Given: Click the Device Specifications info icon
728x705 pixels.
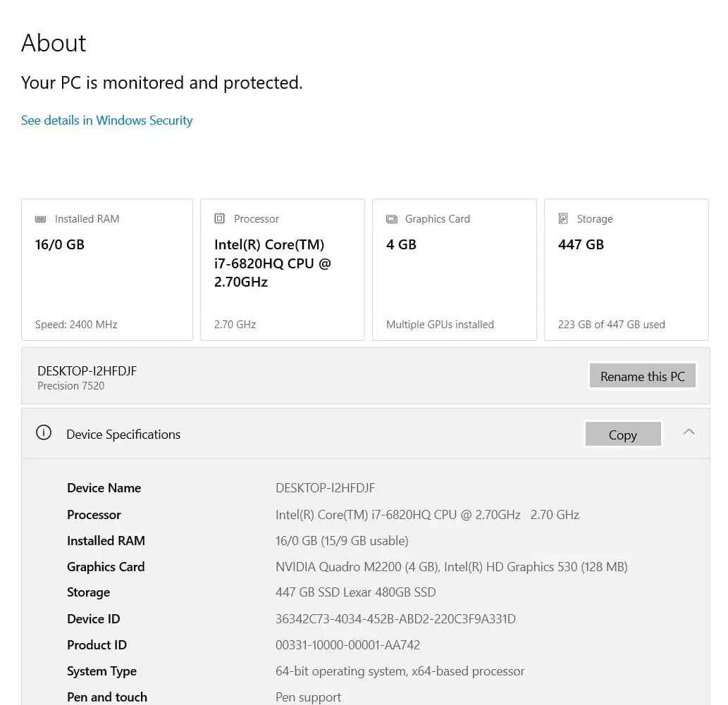Looking at the screenshot, I should pyautogui.click(x=44, y=433).
